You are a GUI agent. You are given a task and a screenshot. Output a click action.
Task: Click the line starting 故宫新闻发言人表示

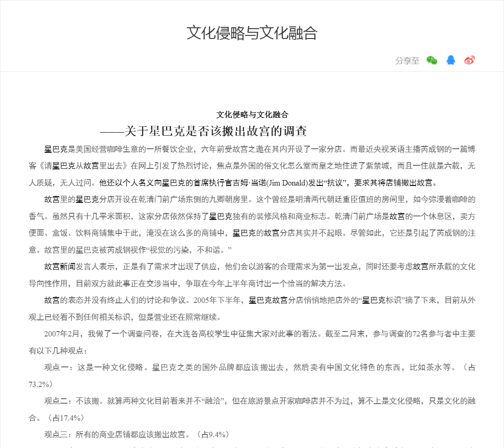click(260, 267)
